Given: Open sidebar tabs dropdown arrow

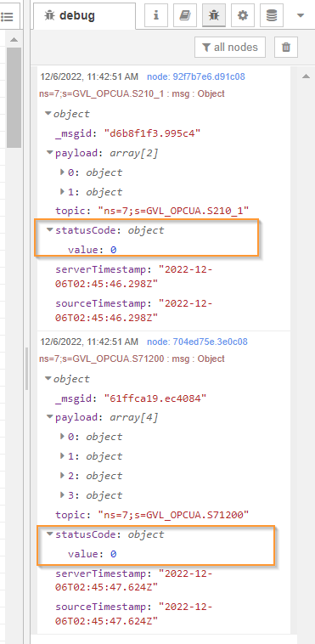Looking at the screenshot, I should click(x=301, y=15).
